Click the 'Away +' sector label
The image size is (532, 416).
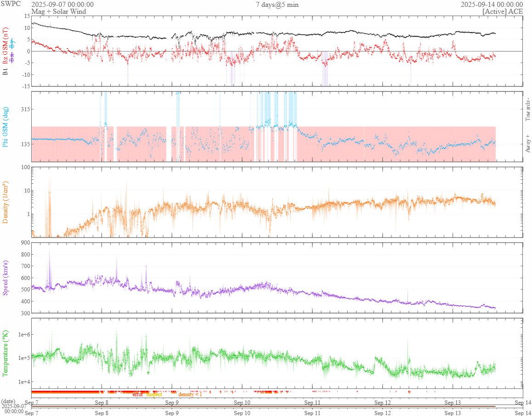tap(527, 144)
